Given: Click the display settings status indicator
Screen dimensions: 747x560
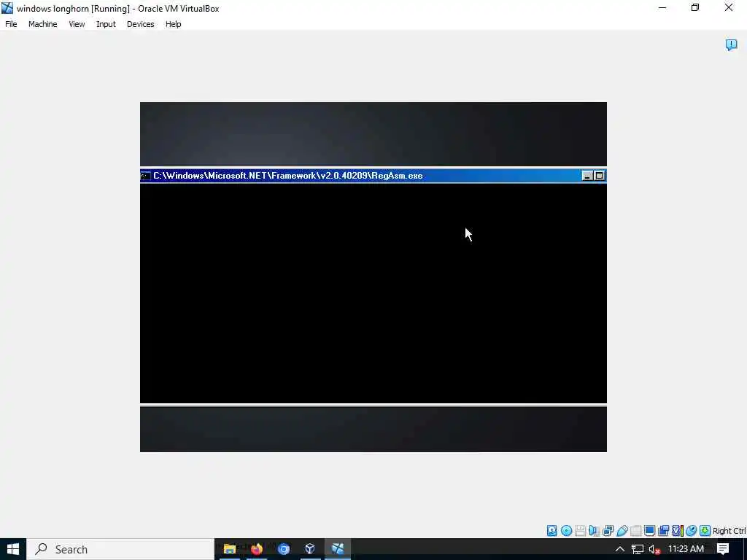Looking at the screenshot, I should pos(649,531).
